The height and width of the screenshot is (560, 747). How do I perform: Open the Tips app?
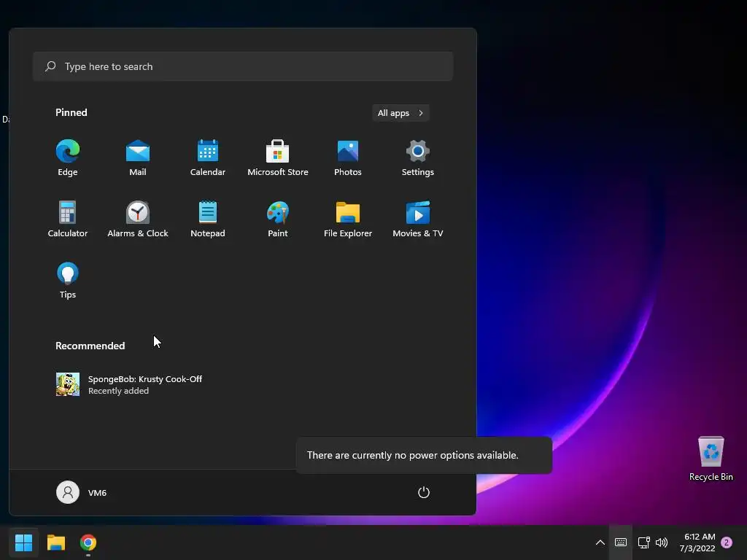click(x=68, y=281)
